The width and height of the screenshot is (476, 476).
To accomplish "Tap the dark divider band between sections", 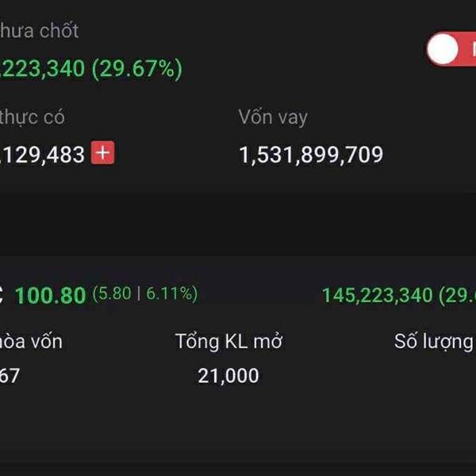I will pyautogui.click(x=238, y=224).
